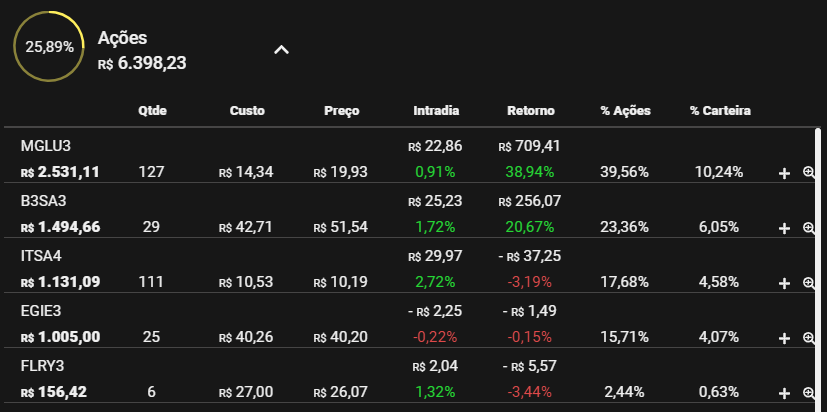This screenshot has width=827, height=412.
Task: Click B3SA3 price R$ 51,54
Action: click(x=341, y=227)
